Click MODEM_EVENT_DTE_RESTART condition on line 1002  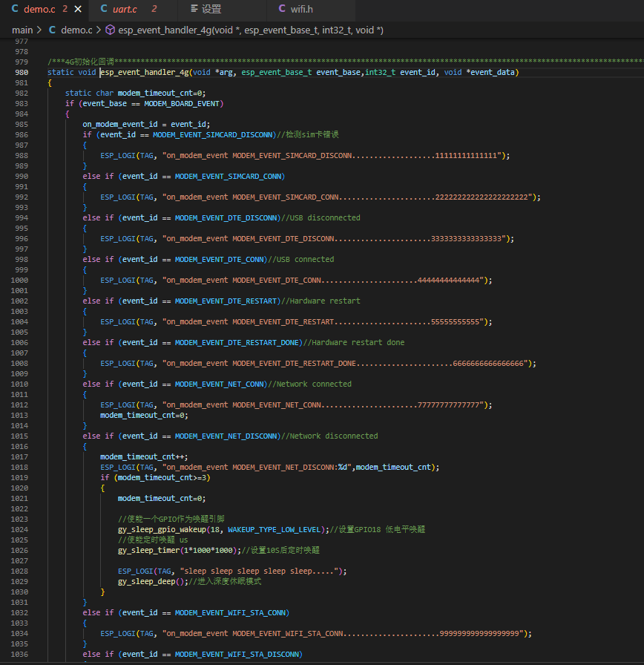226,301
